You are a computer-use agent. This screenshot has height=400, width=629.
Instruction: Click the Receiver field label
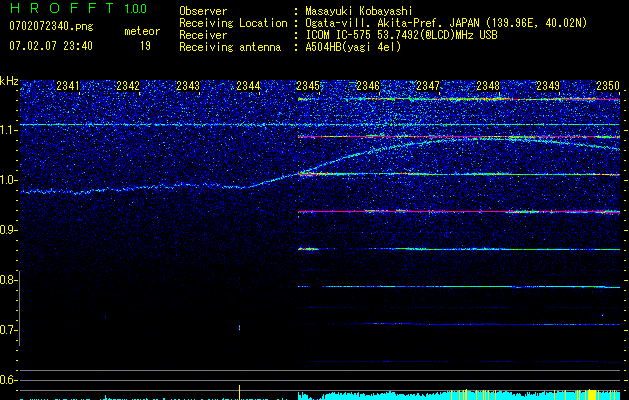coord(203,35)
